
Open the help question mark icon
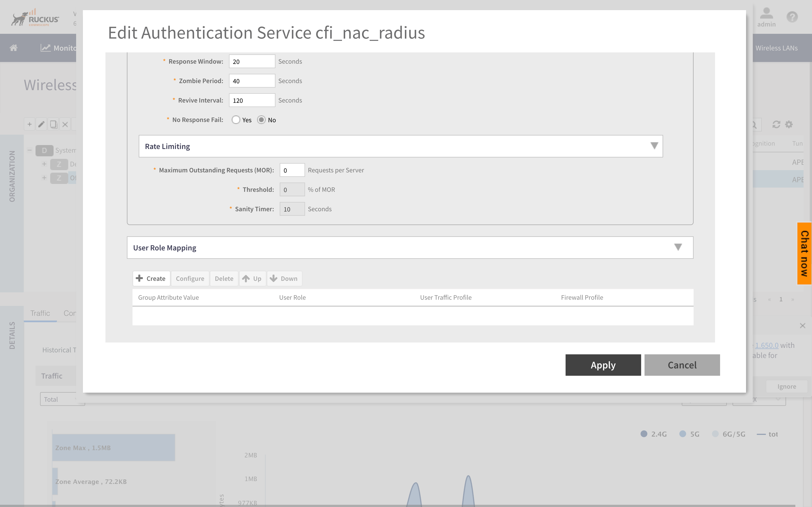tap(792, 17)
